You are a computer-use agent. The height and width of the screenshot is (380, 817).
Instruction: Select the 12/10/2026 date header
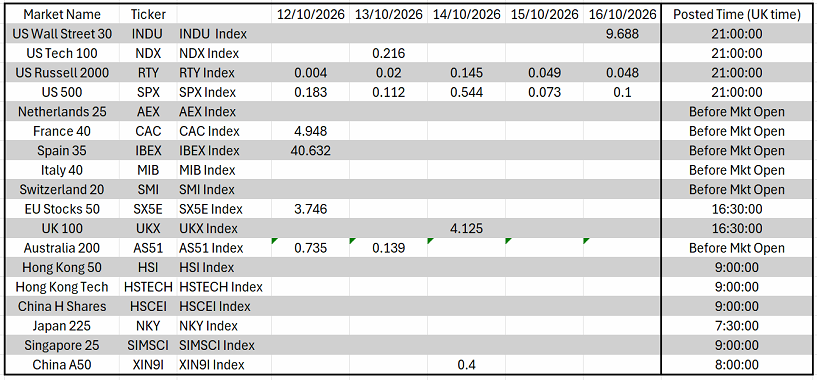(x=311, y=15)
